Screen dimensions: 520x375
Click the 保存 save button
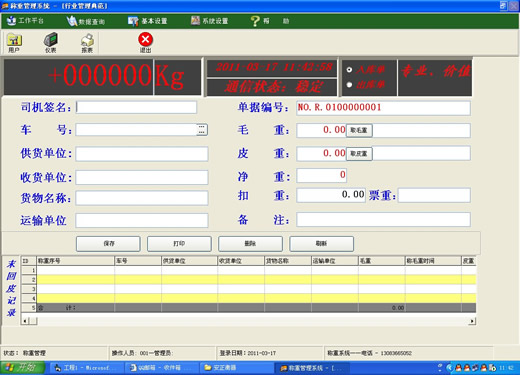point(108,244)
